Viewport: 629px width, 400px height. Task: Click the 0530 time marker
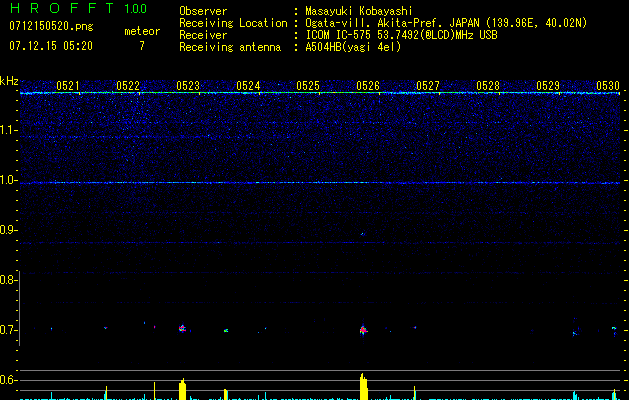[x=608, y=86]
